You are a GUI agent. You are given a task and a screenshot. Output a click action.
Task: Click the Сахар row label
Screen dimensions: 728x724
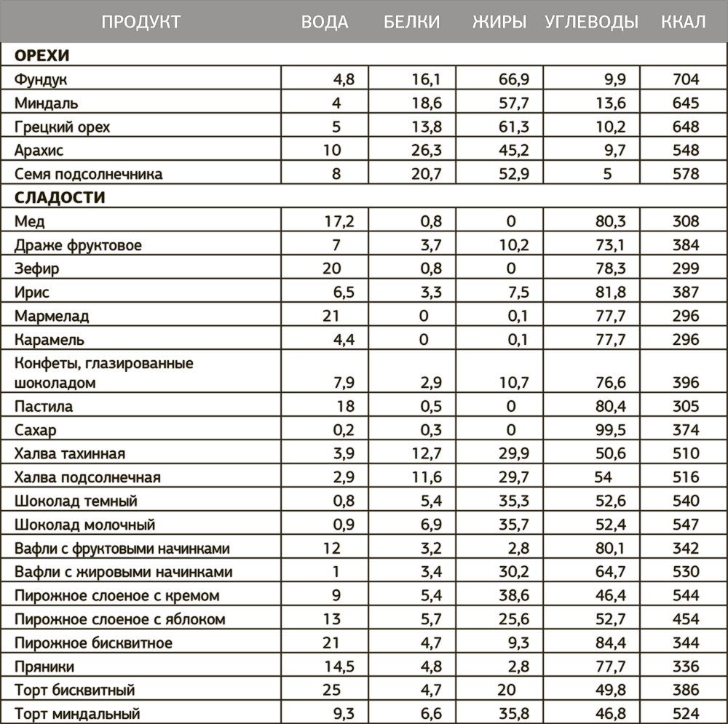click(35, 430)
